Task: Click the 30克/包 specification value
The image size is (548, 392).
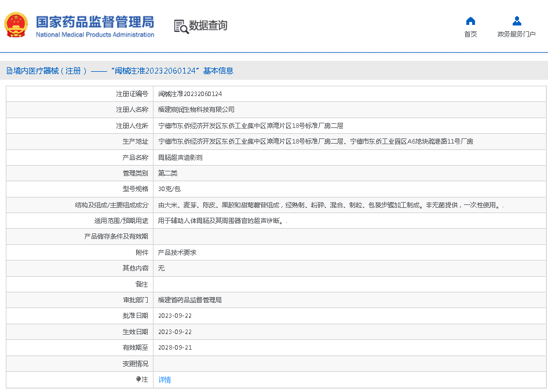Action: [170, 189]
